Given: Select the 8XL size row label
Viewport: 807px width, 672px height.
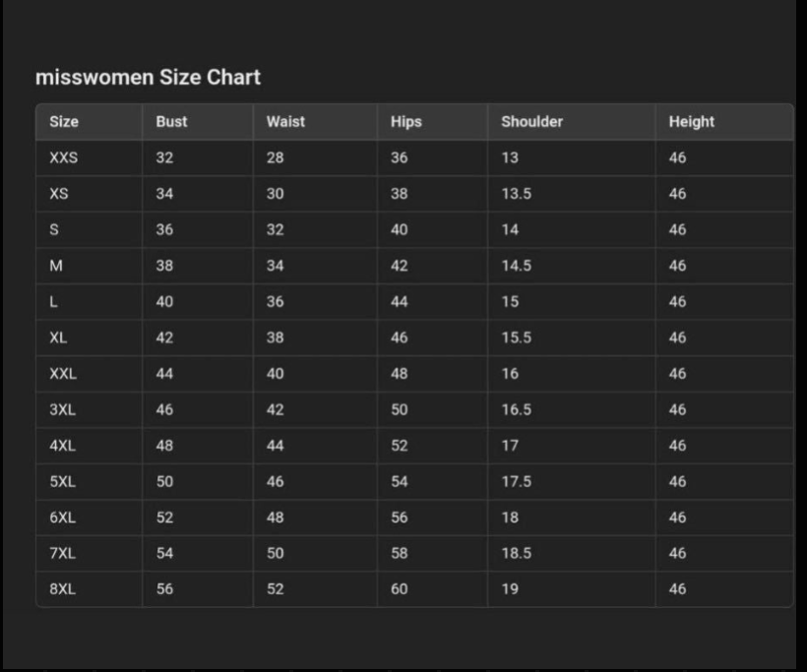Looking at the screenshot, I should [x=62, y=589].
